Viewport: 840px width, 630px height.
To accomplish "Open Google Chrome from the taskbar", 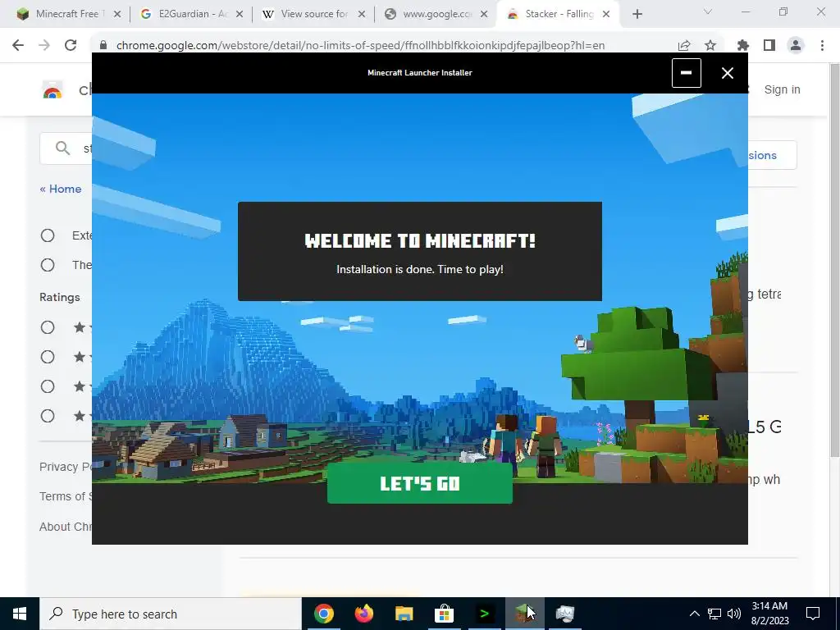I will [x=323, y=614].
